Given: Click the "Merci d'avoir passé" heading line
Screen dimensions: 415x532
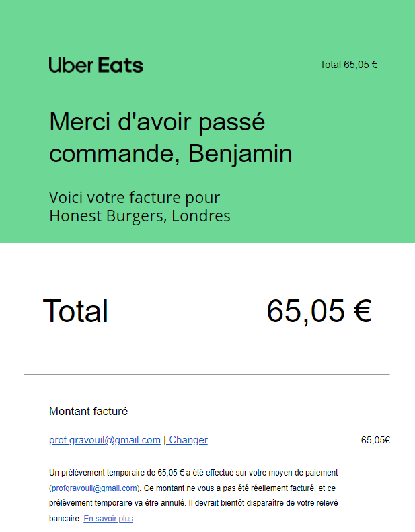Looking at the screenshot, I should [157, 122].
